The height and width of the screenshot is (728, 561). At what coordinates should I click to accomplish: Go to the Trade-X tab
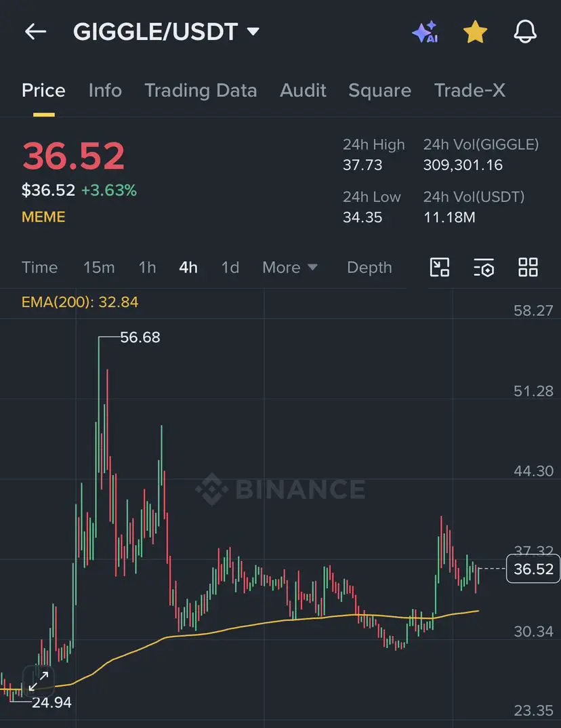click(x=470, y=91)
